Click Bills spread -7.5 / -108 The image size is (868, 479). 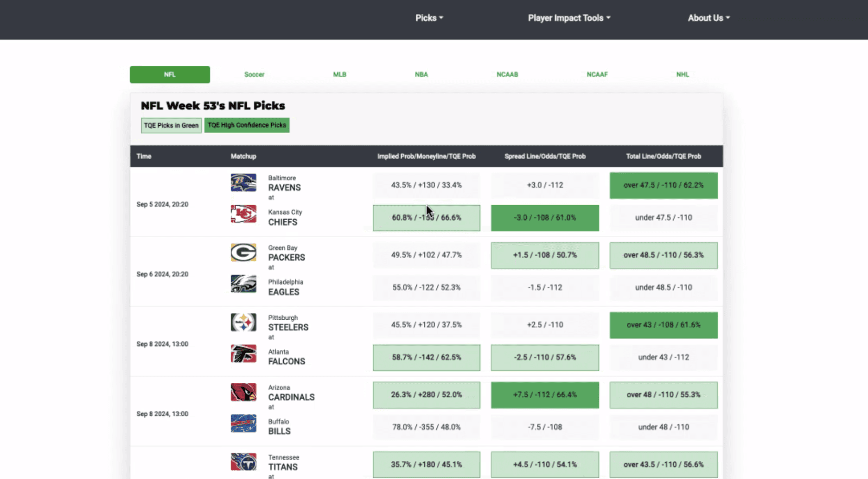click(545, 427)
